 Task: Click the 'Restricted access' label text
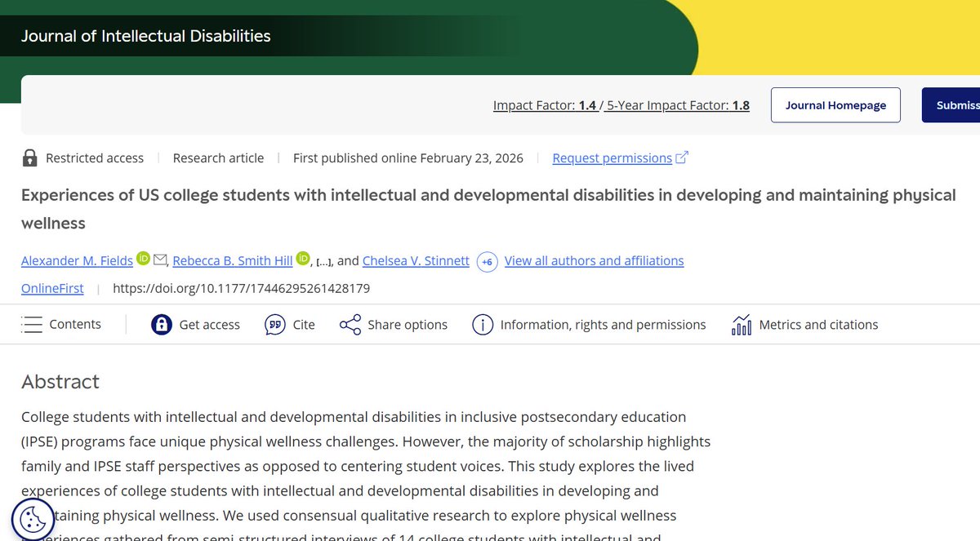click(95, 158)
